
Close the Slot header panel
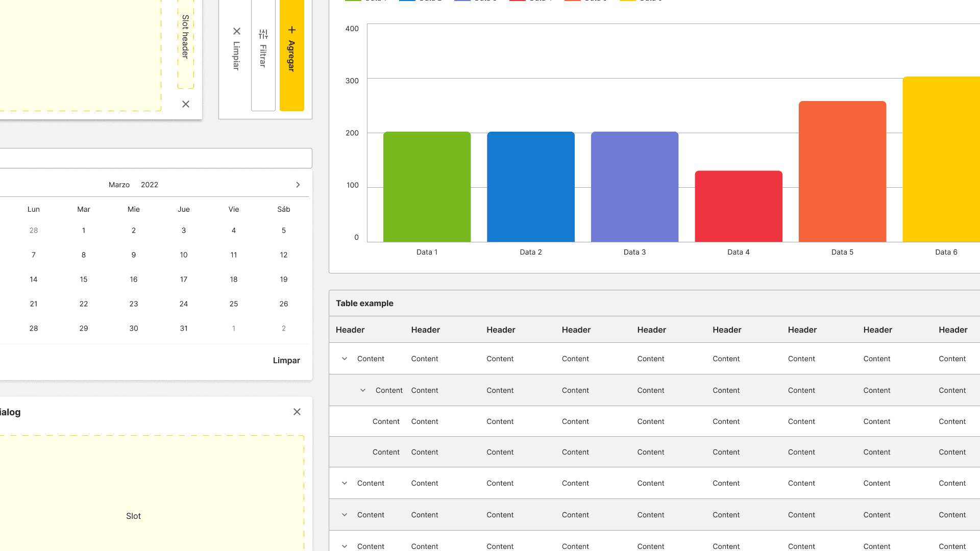tap(186, 104)
